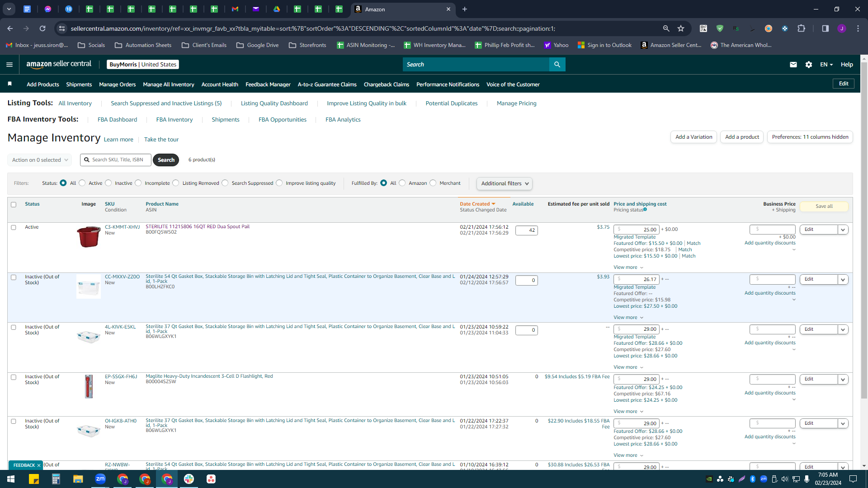Click the Pricing status info icon
The width and height of the screenshot is (868, 488).
click(645, 209)
